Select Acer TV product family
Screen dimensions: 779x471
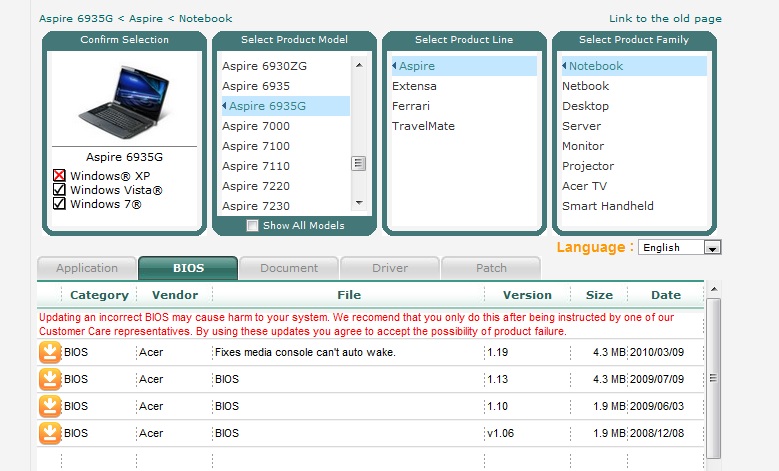(634, 186)
